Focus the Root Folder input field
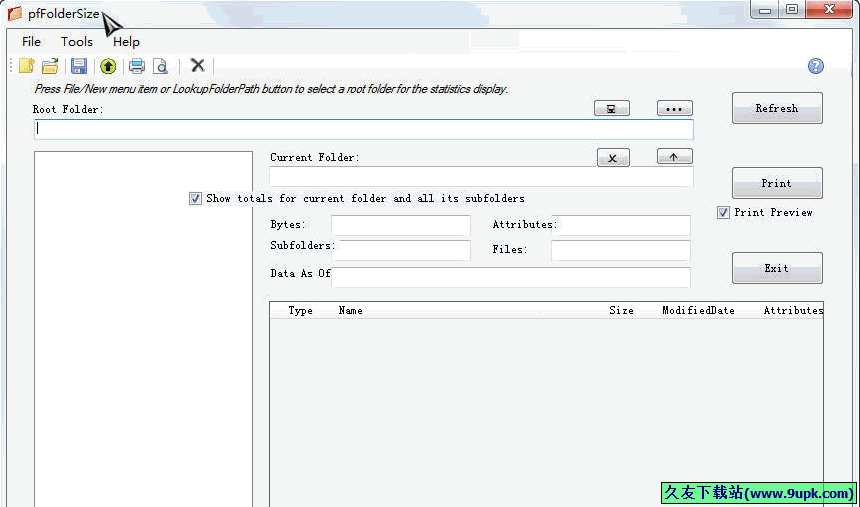This screenshot has width=860, height=507. click(364, 129)
